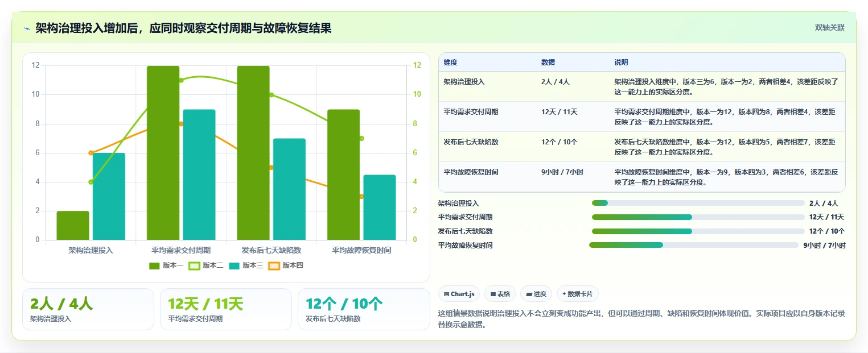Click the 版本一 green bar for 平均需求交付周期

click(x=163, y=153)
